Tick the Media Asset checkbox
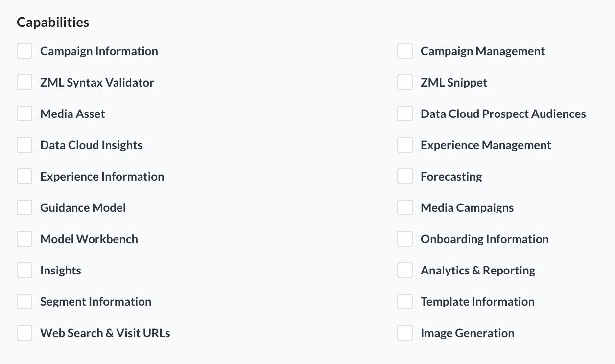This screenshot has width=615, height=364. click(24, 114)
